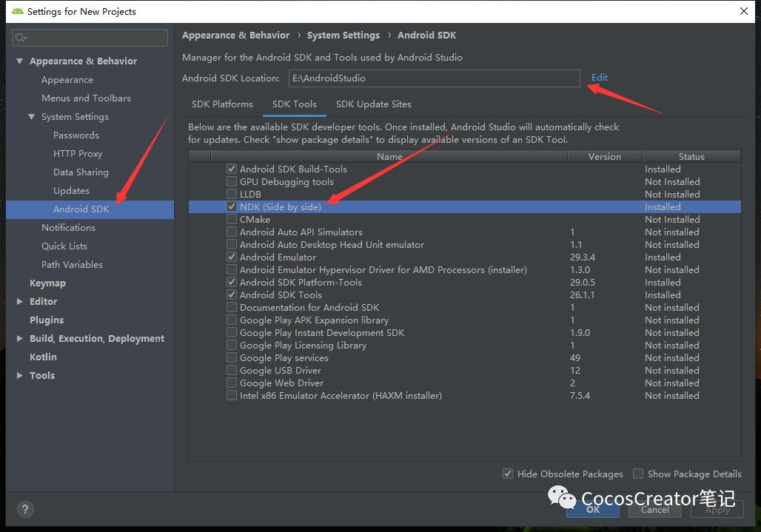Collapse System Settings tree node

point(32,117)
